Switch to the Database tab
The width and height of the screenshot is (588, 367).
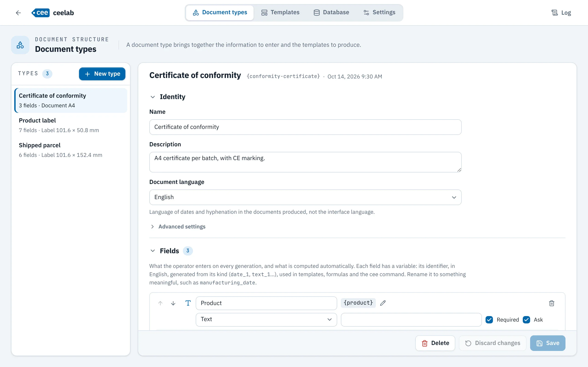coord(331,12)
